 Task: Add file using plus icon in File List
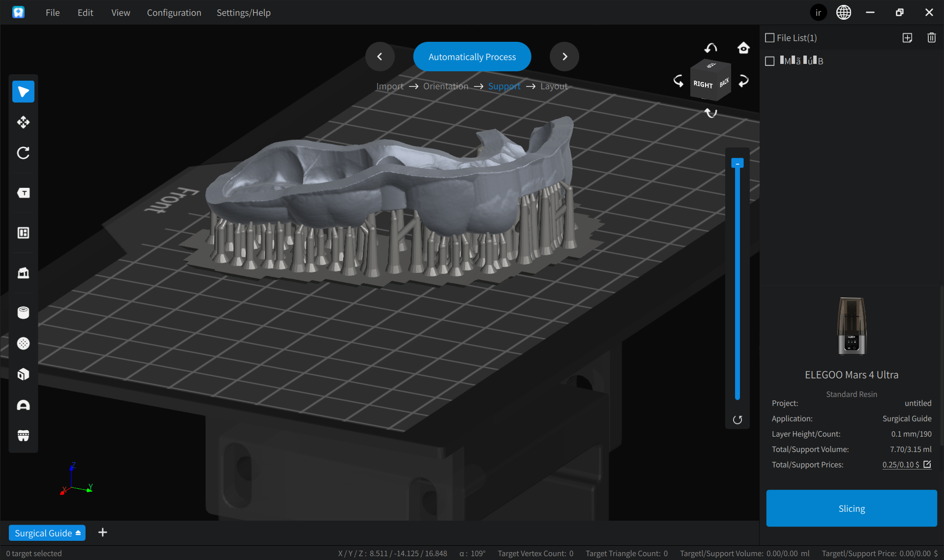(907, 38)
